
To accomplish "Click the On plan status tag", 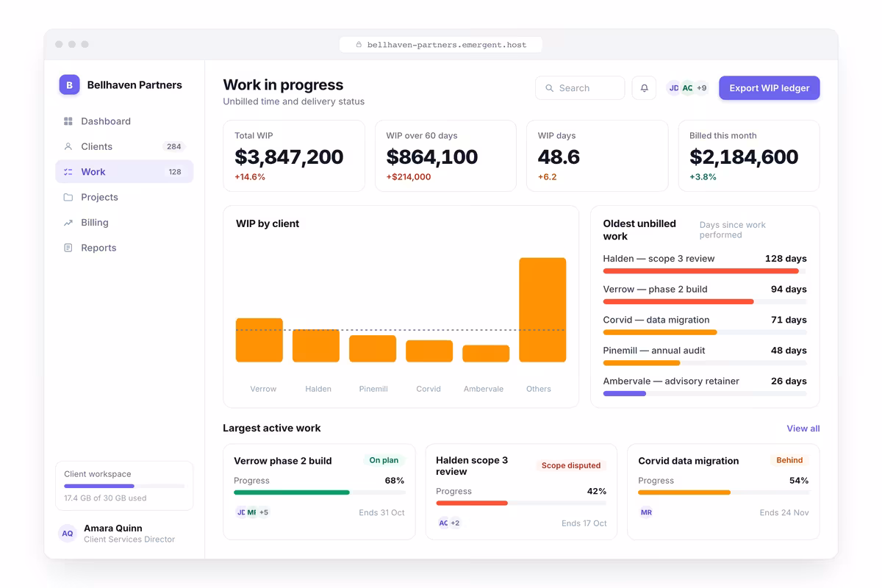I will click(x=384, y=460).
